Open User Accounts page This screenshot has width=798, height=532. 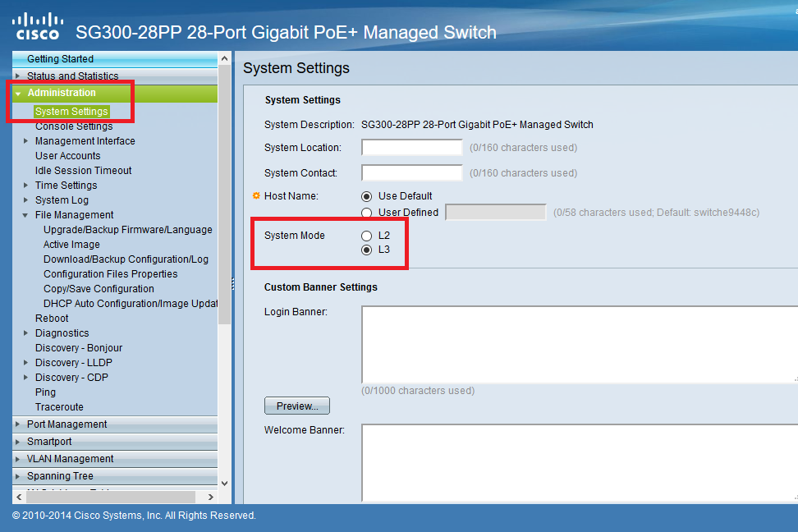[x=67, y=156]
